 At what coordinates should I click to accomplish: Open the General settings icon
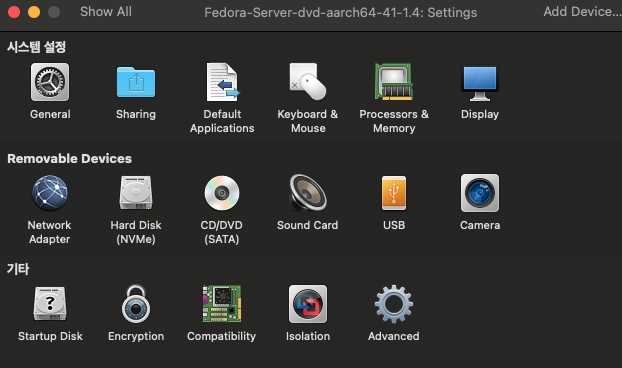click(x=50, y=82)
